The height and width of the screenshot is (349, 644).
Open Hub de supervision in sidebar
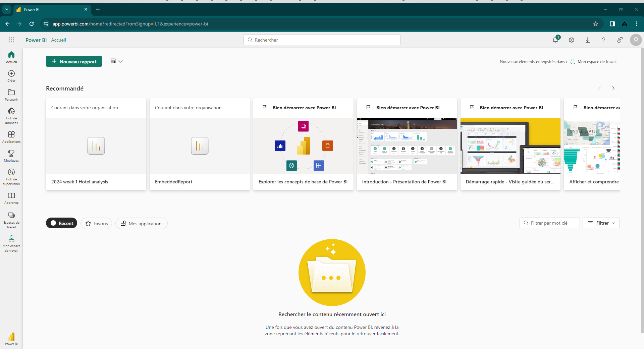coord(11,177)
